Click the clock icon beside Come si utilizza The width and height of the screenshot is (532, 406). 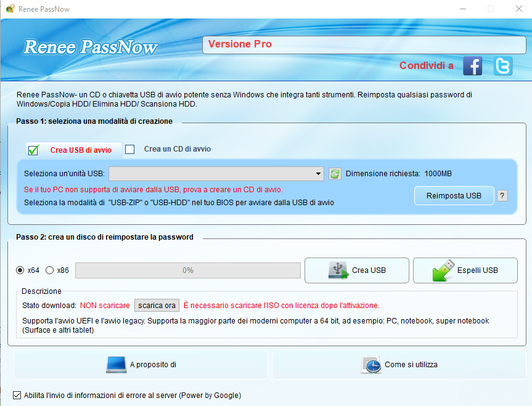(371, 365)
